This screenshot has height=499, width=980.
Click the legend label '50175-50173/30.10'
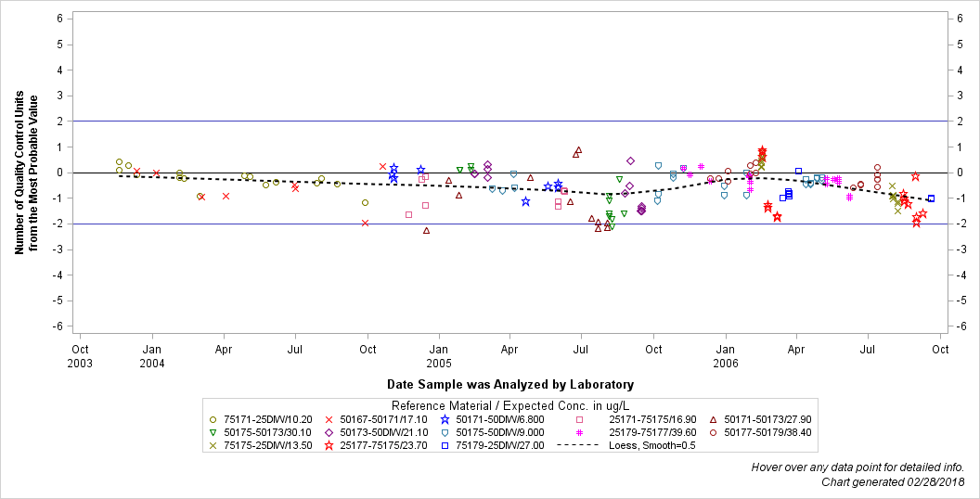[265, 432]
